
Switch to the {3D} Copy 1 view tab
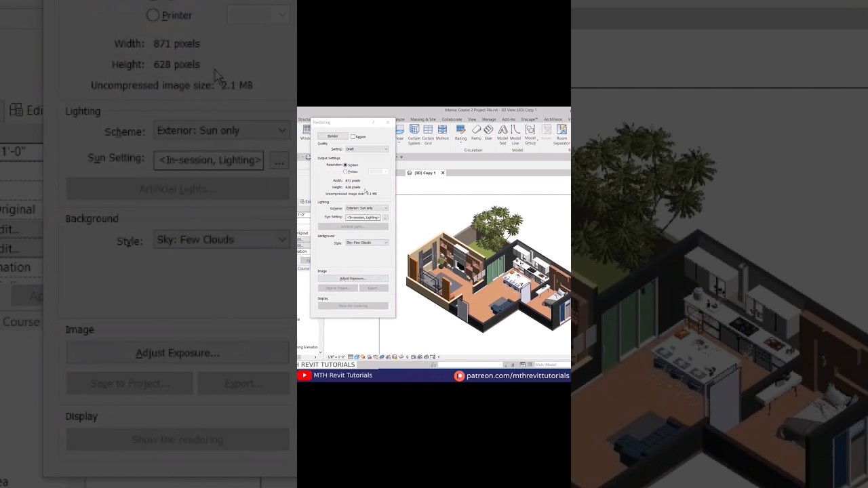(x=425, y=173)
